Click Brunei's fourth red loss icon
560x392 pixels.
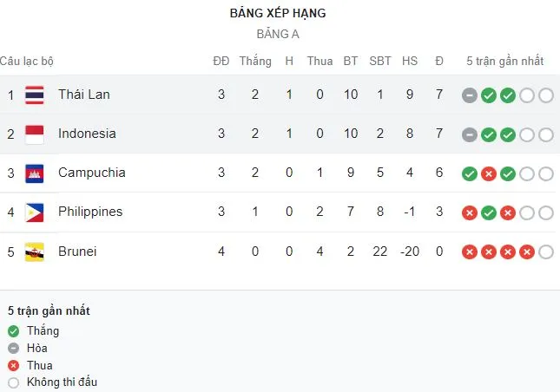[527, 252]
